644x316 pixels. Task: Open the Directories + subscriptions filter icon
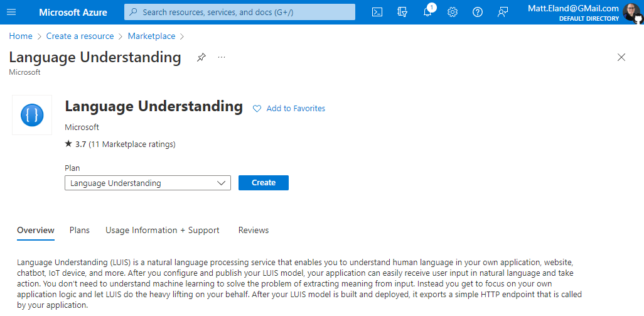(x=402, y=12)
